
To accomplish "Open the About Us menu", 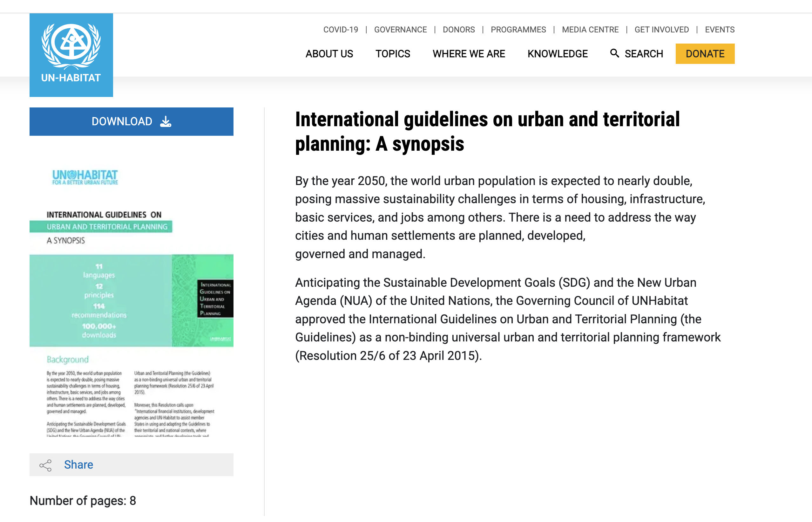I will tap(329, 53).
